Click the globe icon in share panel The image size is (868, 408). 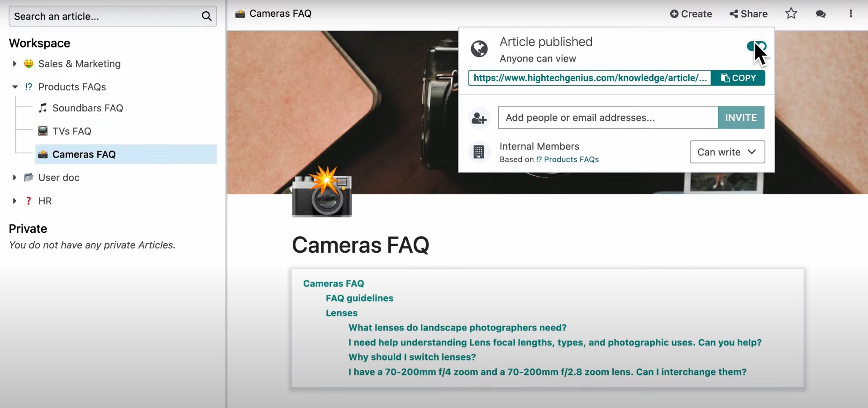click(479, 48)
